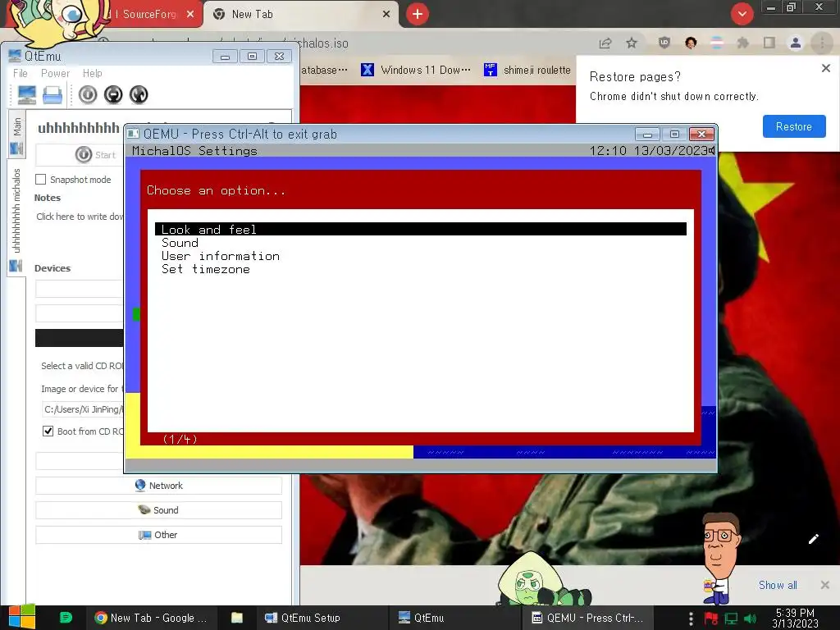Switch to New Tab - Google Chrome taskbar item

(151, 618)
